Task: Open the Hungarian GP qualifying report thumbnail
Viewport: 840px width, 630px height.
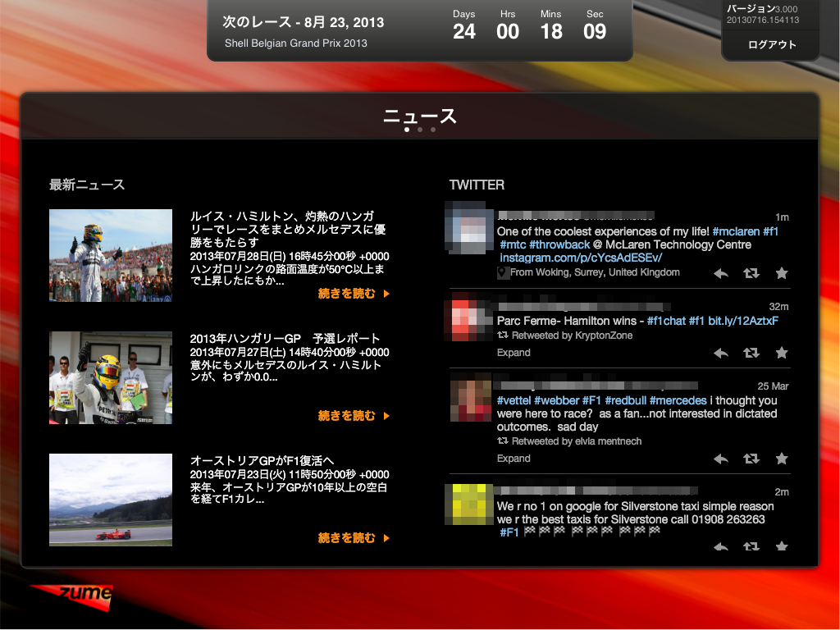Action: (x=111, y=377)
